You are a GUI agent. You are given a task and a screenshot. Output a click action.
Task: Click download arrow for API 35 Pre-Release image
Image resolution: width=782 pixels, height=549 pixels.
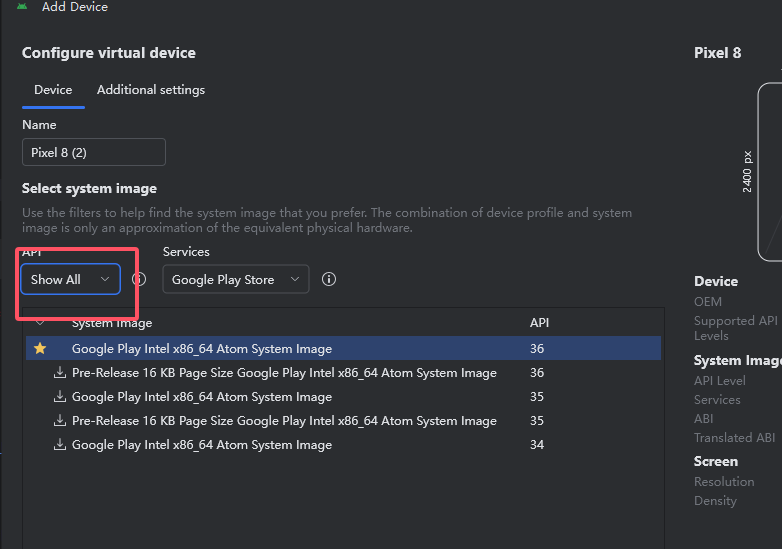(60, 421)
